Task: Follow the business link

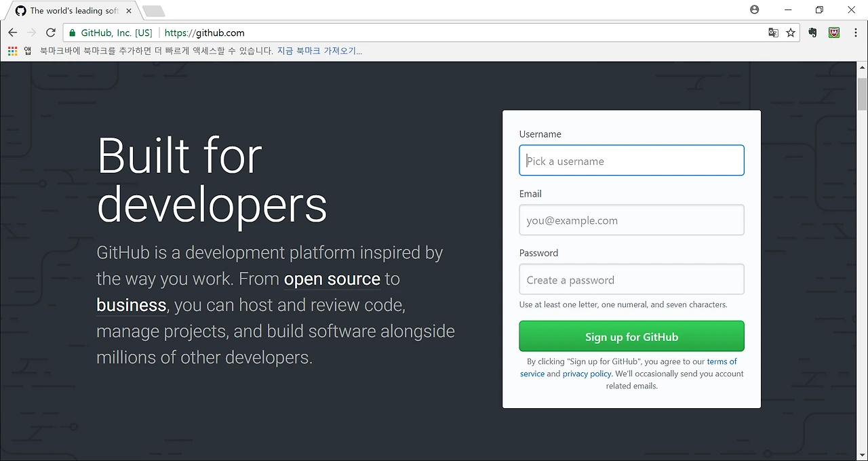Action: pyautogui.click(x=131, y=305)
